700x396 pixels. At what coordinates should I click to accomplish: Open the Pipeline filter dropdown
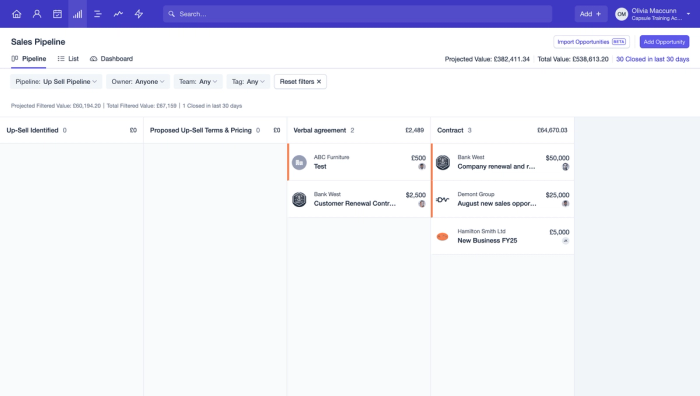point(56,82)
